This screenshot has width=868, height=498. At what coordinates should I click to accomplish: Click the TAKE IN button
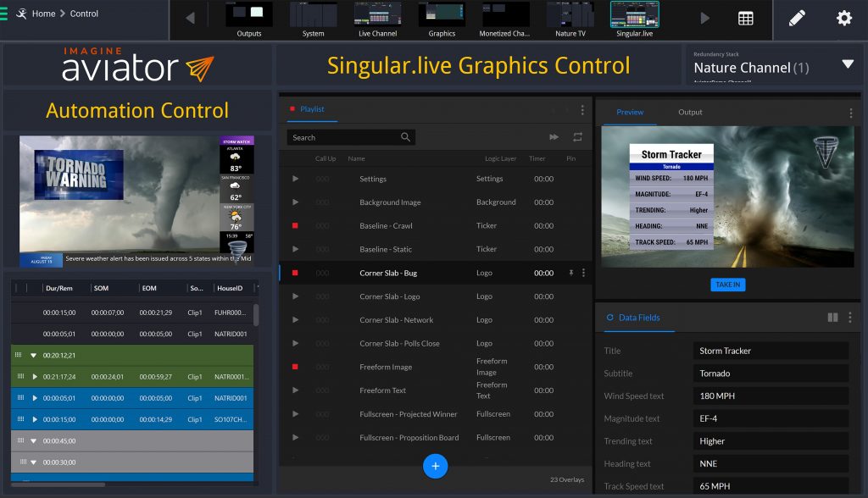point(727,285)
